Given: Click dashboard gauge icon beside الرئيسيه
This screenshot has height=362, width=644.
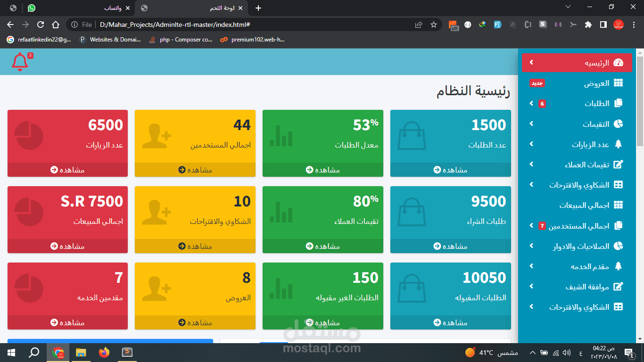Looking at the screenshot, I should pyautogui.click(x=618, y=63).
